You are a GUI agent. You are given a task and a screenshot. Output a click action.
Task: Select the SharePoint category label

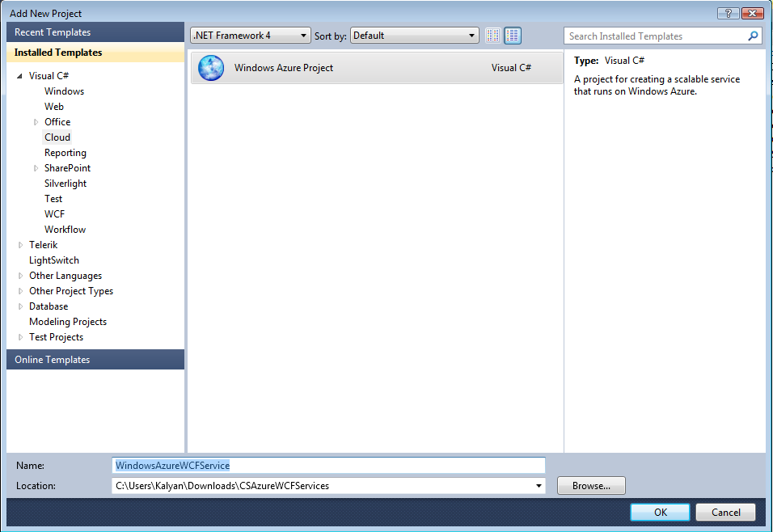67,168
